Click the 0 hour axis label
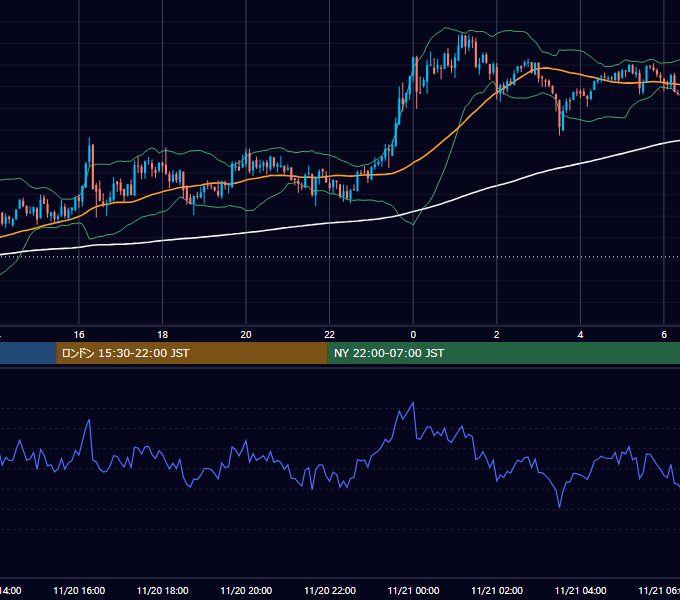Image resolution: width=680 pixels, height=600 pixels. coord(413,335)
